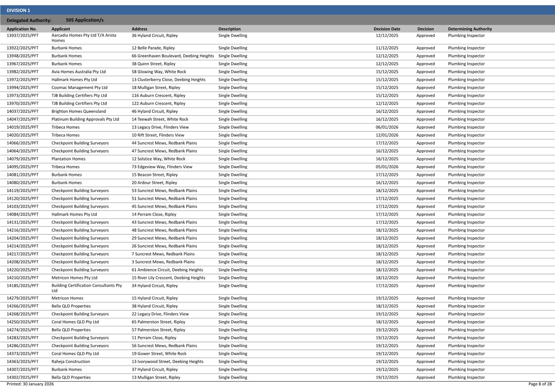Click the 06/01/2026 decision date
The width and height of the screenshot is (555, 392).
(x=387, y=127)
